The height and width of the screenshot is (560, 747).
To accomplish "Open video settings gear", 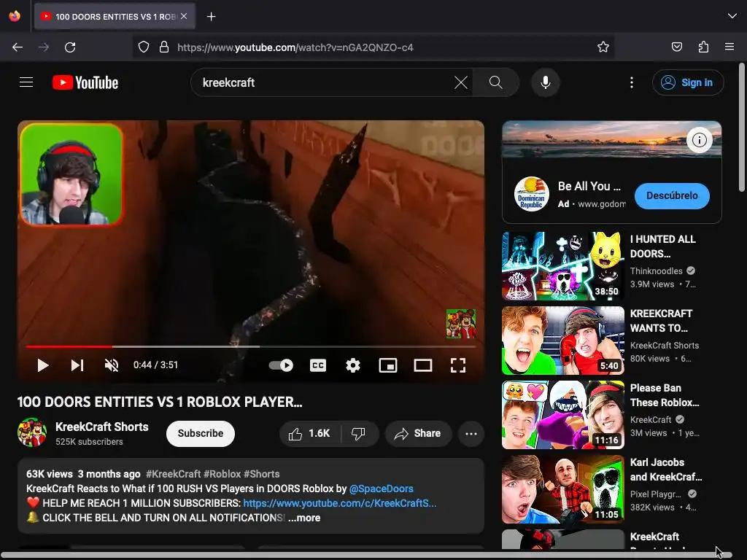I will point(353,365).
